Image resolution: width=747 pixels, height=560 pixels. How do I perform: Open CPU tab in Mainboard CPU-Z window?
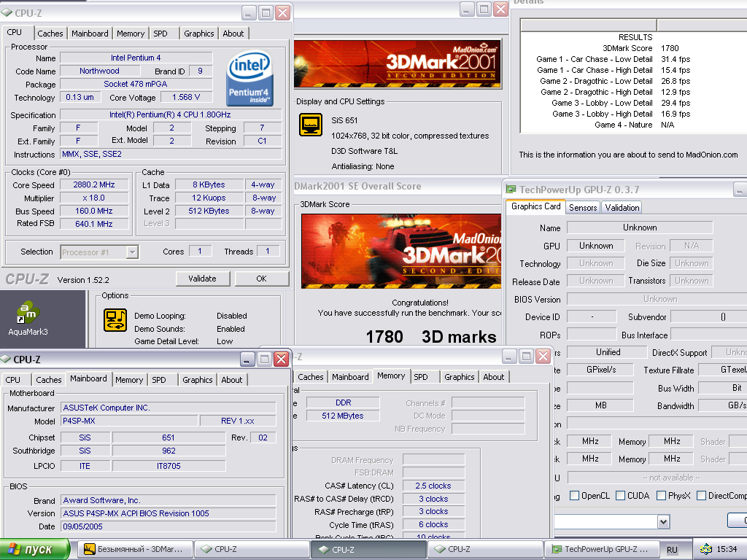[13, 379]
